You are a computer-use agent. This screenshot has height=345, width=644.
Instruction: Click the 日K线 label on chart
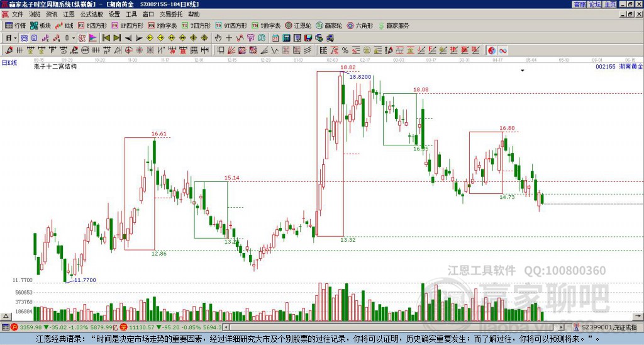9,63
